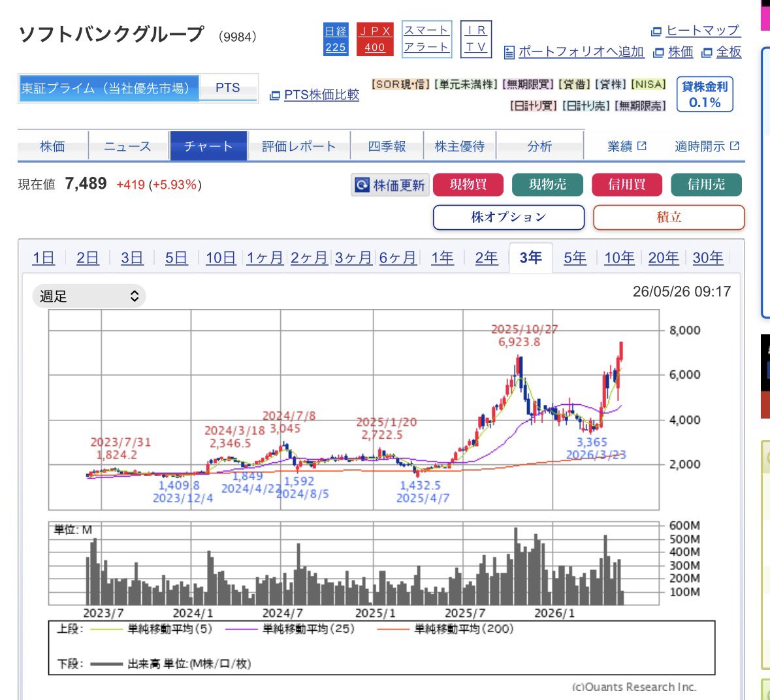Screen dimensions: 770x700
Task: Click the 株価更新 refresh button
Action: (x=391, y=185)
